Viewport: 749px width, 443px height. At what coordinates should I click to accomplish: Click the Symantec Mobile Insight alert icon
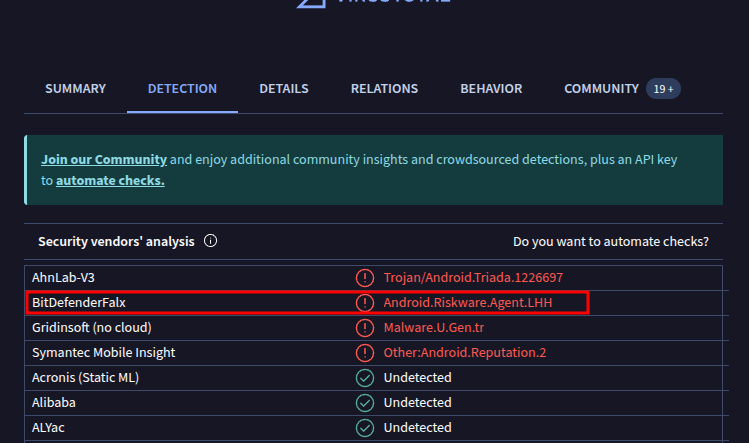[365, 352]
